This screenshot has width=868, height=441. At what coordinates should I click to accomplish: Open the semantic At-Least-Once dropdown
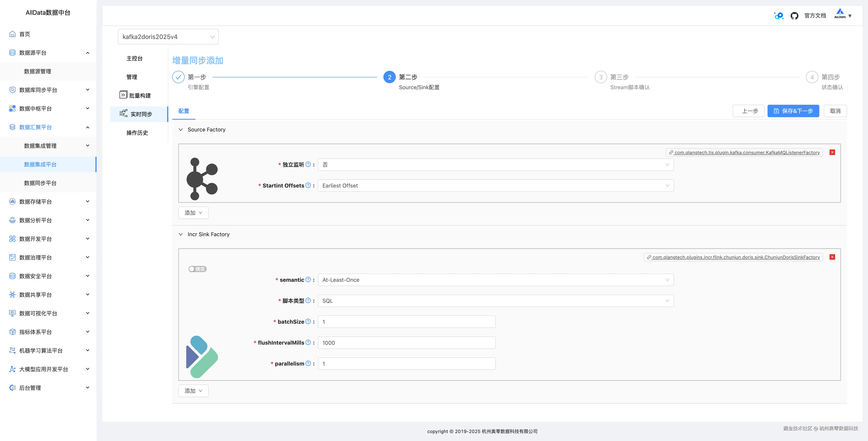(x=495, y=280)
